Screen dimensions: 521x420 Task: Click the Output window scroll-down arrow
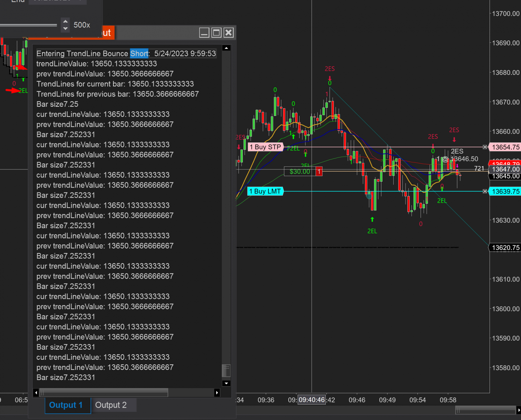(226, 383)
